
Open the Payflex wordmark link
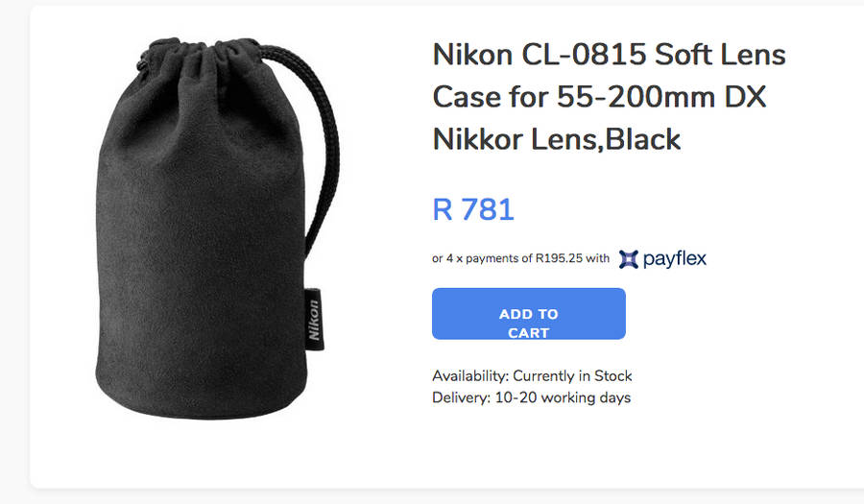pos(674,258)
